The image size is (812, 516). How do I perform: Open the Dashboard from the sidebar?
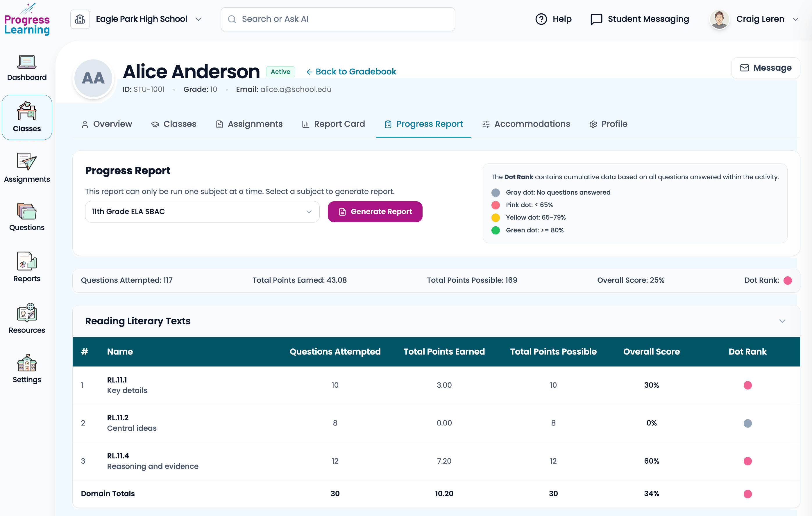(x=27, y=68)
